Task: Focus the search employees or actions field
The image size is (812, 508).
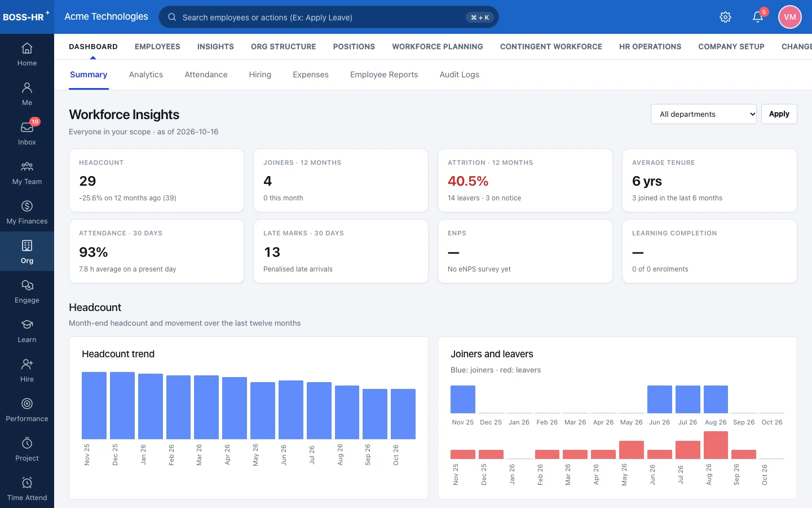Action: pyautogui.click(x=329, y=17)
